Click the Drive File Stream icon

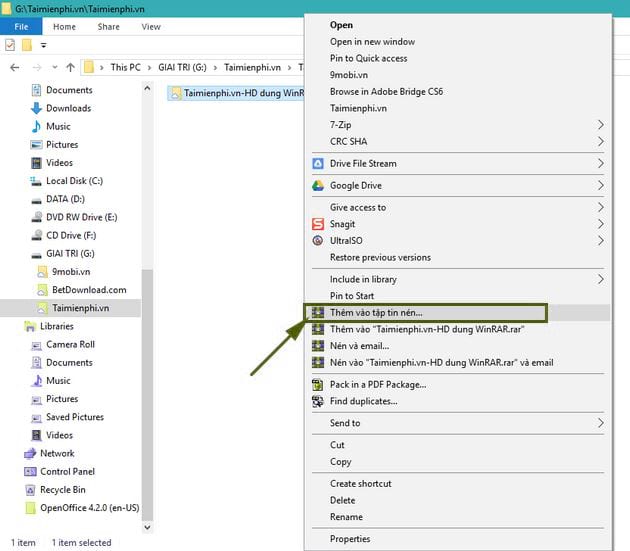318,163
